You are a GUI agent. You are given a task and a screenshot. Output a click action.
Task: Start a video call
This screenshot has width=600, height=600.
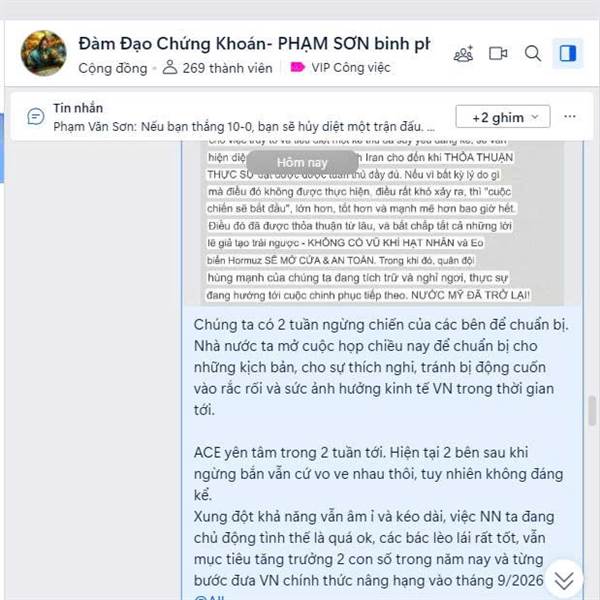coord(498,54)
